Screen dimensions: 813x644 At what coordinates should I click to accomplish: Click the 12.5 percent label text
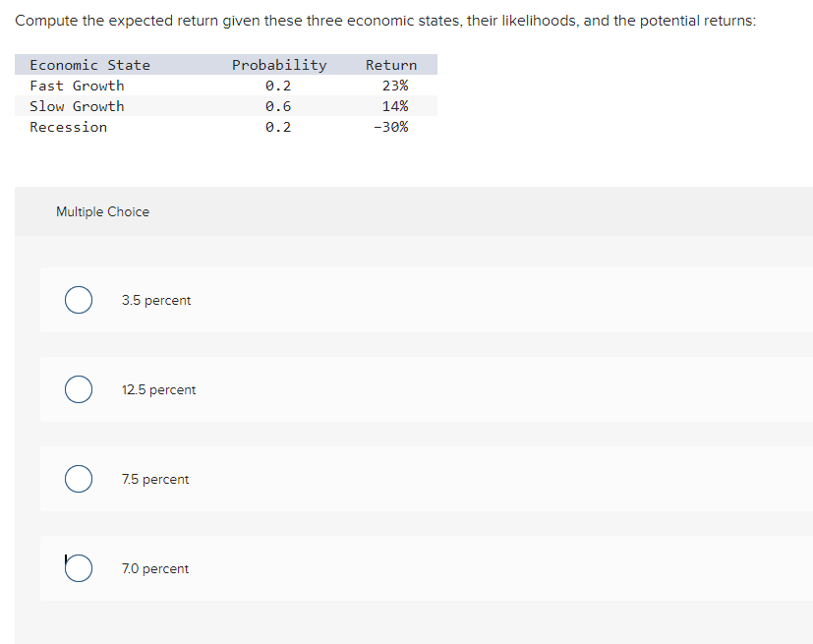pyautogui.click(x=158, y=389)
